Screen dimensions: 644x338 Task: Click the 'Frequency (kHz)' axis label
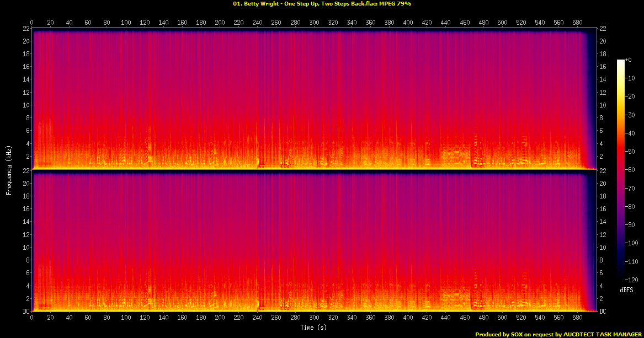9,169
